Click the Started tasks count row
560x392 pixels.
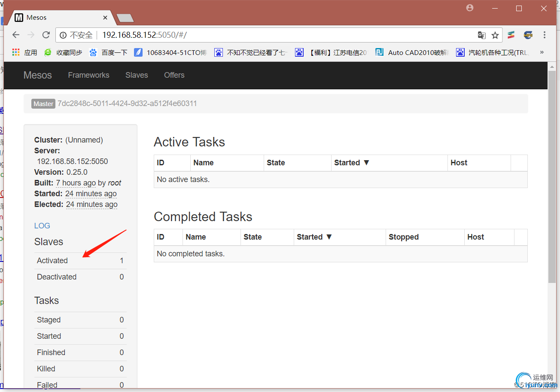(x=80, y=336)
